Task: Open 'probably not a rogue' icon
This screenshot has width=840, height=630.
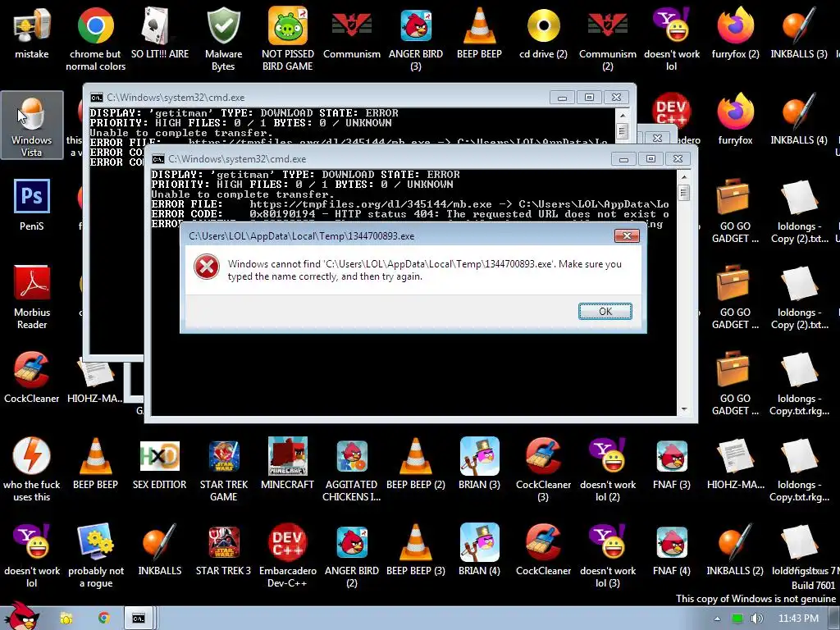Action: pyautogui.click(x=96, y=556)
